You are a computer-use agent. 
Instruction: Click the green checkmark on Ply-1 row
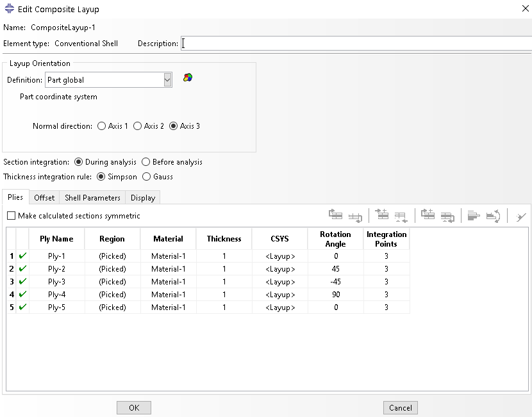23,256
